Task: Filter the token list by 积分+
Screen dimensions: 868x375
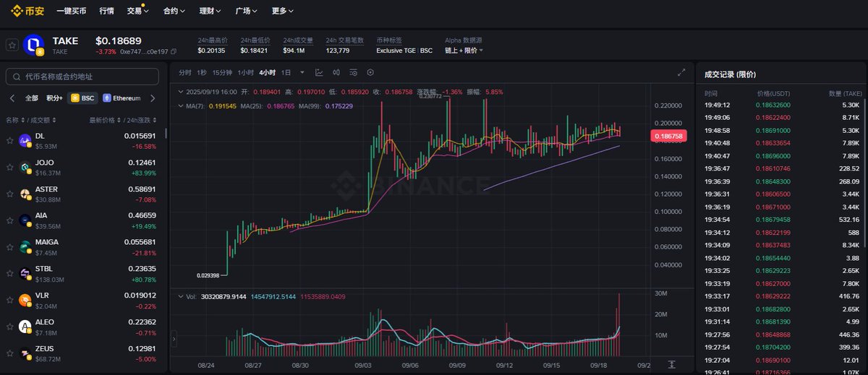Action: pos(54,98)
